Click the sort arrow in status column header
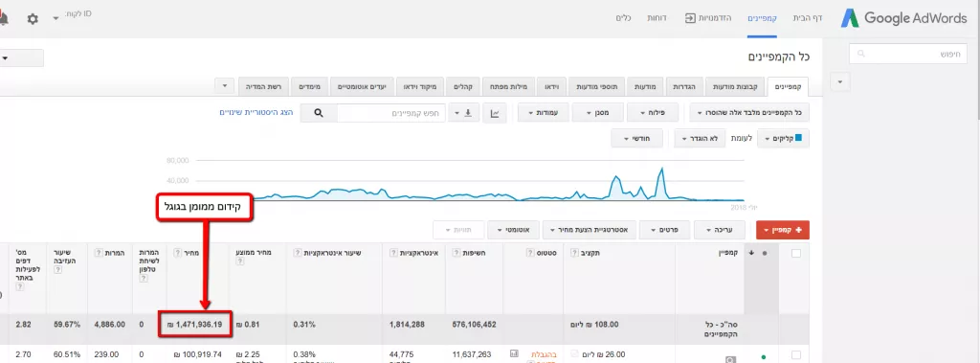 (751, 253)
